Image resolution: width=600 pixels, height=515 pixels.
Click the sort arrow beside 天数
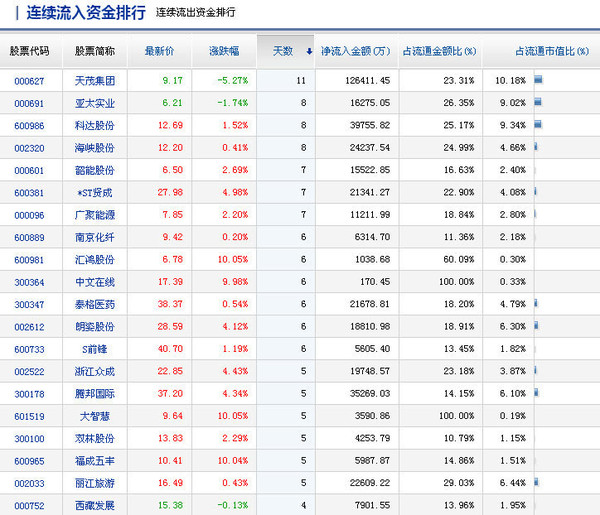click(309, 51)
